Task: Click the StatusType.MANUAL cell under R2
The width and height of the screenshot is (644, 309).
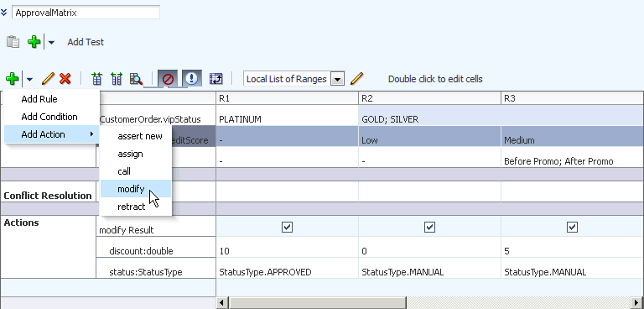Action: pos(429,268)
